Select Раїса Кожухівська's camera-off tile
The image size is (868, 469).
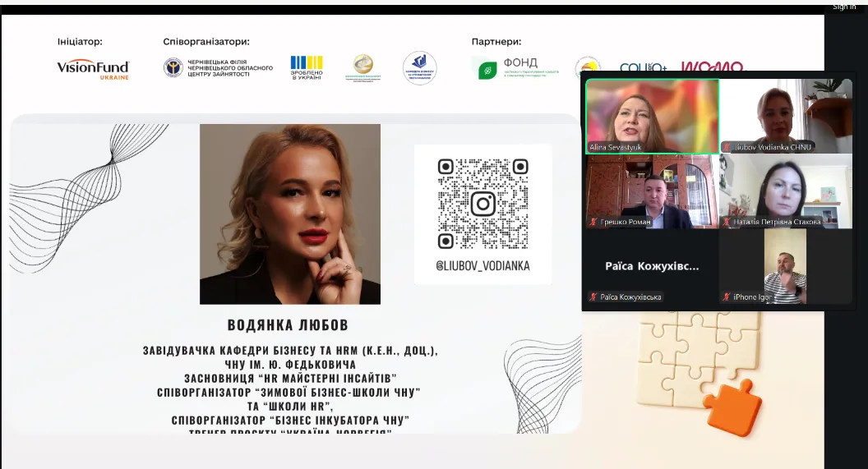point(651,266)
